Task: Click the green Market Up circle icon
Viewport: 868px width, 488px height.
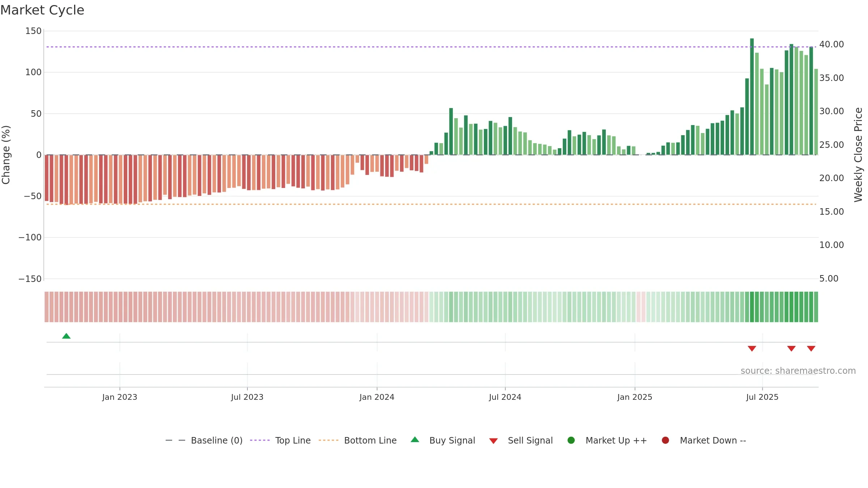Action: click(x=571, y=440)
